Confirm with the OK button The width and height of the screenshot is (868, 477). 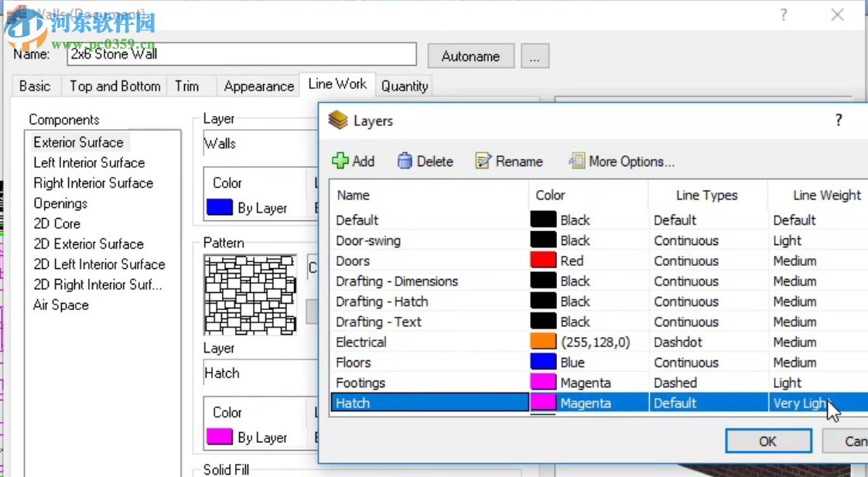pos(767,441)
